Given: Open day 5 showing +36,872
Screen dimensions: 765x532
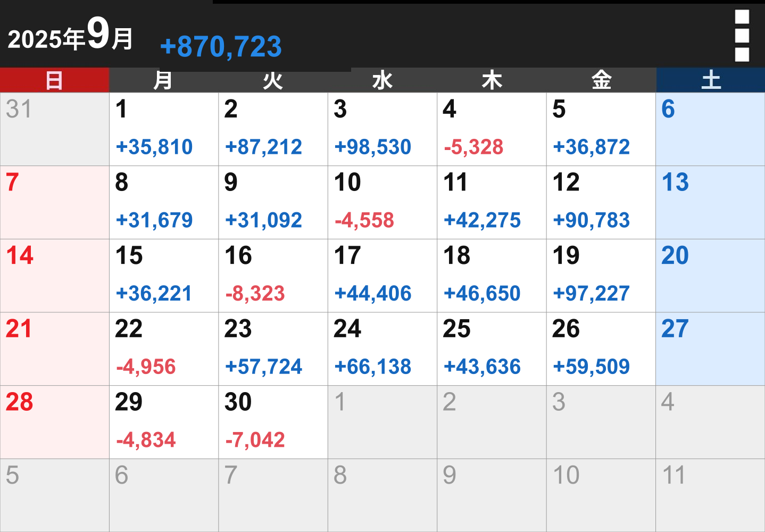Looking at the screenshot, I should click(601, 129).
